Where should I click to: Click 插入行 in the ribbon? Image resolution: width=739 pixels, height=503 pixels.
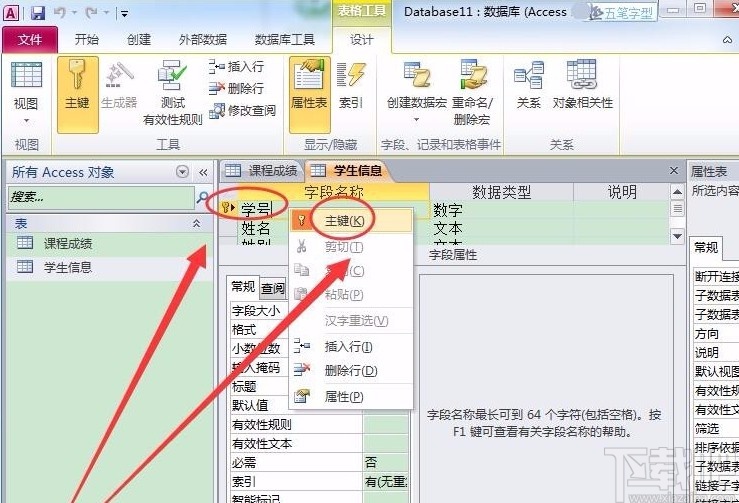236,67
